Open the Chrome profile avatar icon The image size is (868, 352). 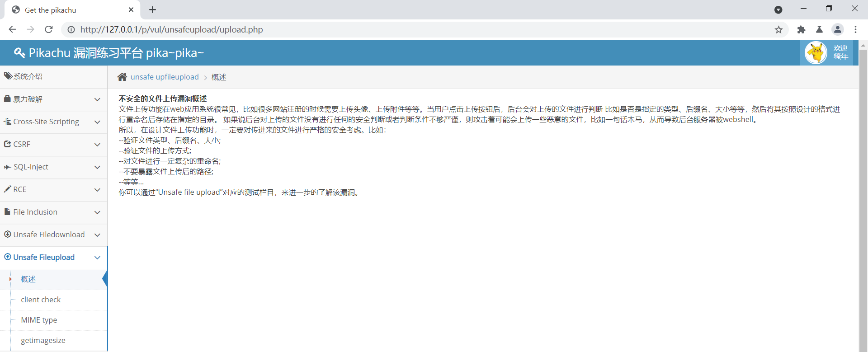(x=838, y=29)
